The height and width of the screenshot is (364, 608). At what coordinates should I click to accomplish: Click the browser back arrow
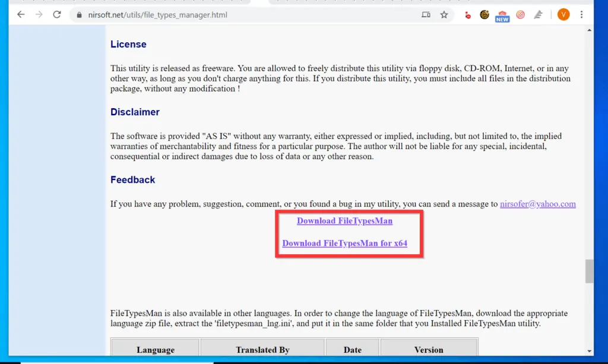click(x=21, y=15)
